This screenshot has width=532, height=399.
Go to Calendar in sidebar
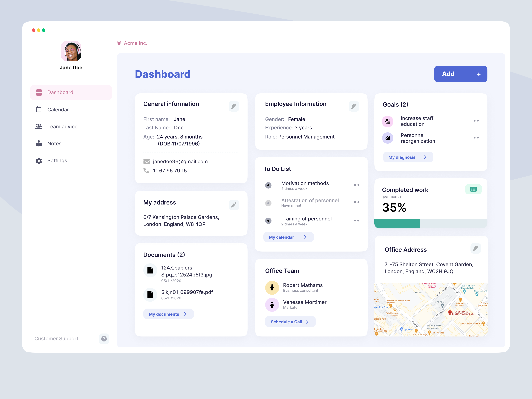[x=58, y=110]
